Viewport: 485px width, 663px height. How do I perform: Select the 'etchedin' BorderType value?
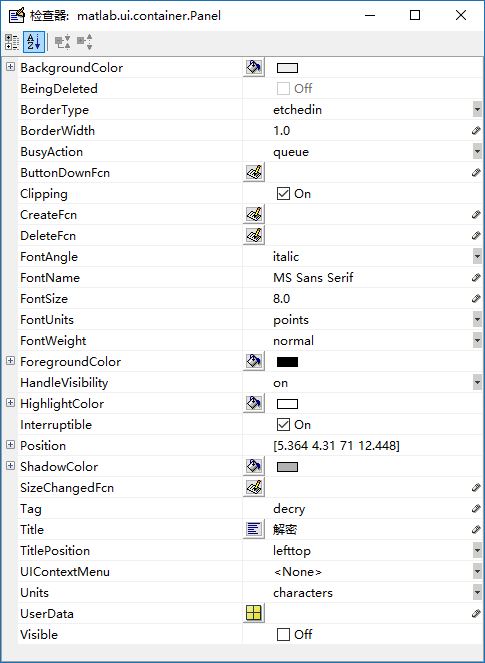(x=297, y=110)
